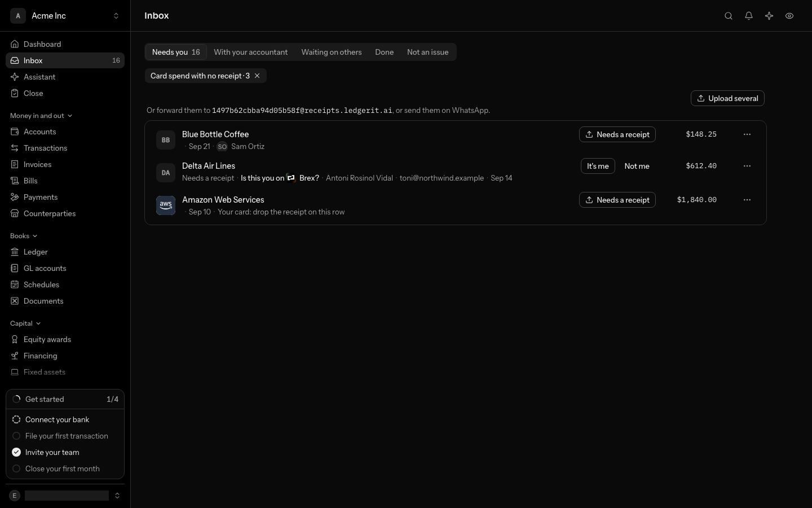Open Bills in the sidebar
The image size is (812, 508).
tap(65, 181)
